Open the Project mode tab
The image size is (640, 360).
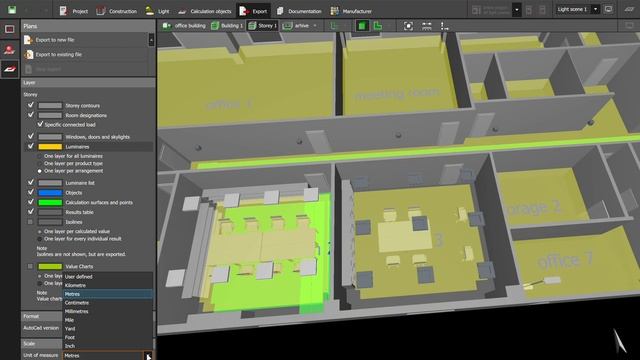coord(74,11)
